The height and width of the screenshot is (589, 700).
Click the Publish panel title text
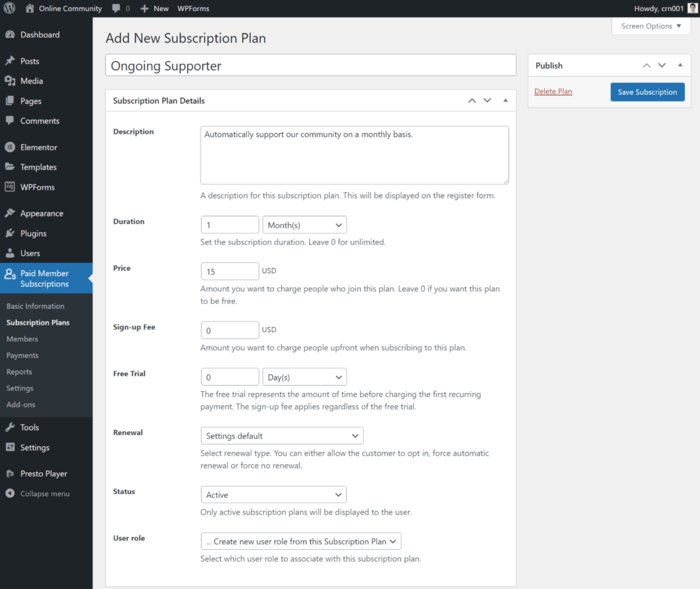549,66
